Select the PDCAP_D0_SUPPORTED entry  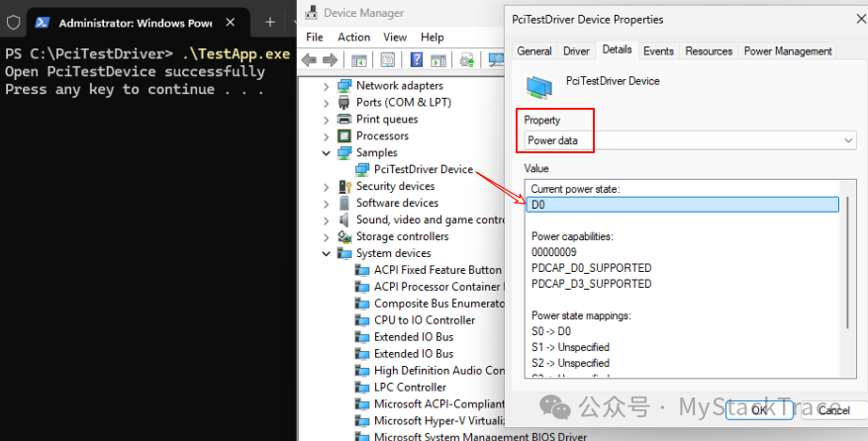point(591,268)
